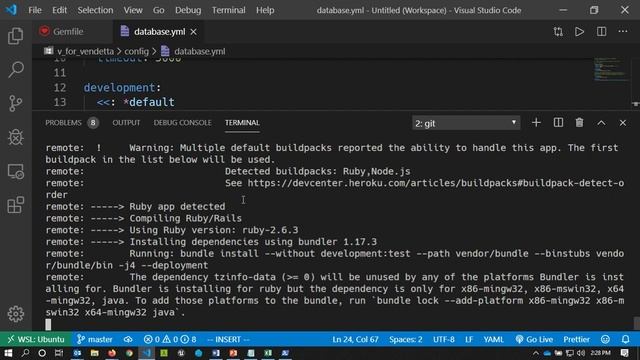Click database.yml breadcrumb item

pos(200,51)
